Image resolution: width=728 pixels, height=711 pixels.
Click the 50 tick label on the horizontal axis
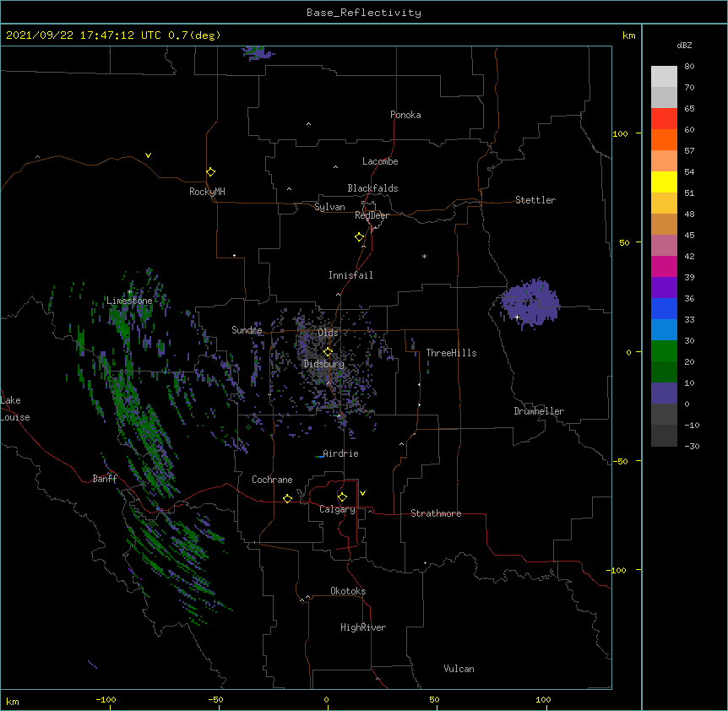(434, 699)
